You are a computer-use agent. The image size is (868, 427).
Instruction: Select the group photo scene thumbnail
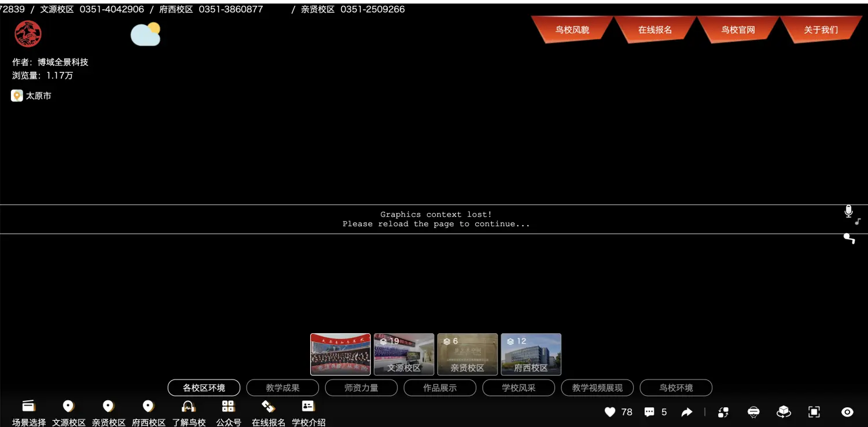click(340, 354)
